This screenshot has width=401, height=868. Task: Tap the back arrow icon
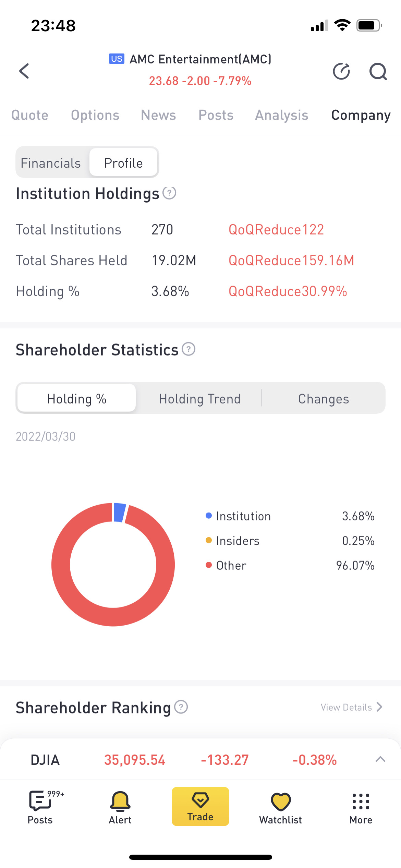24,71
